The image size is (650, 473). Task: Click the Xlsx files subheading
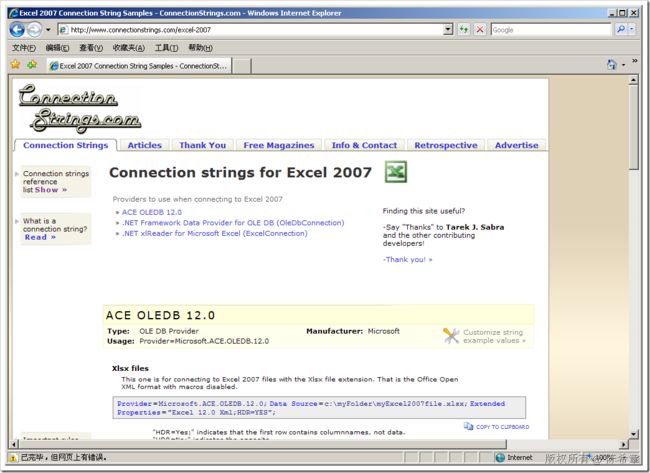130,369
